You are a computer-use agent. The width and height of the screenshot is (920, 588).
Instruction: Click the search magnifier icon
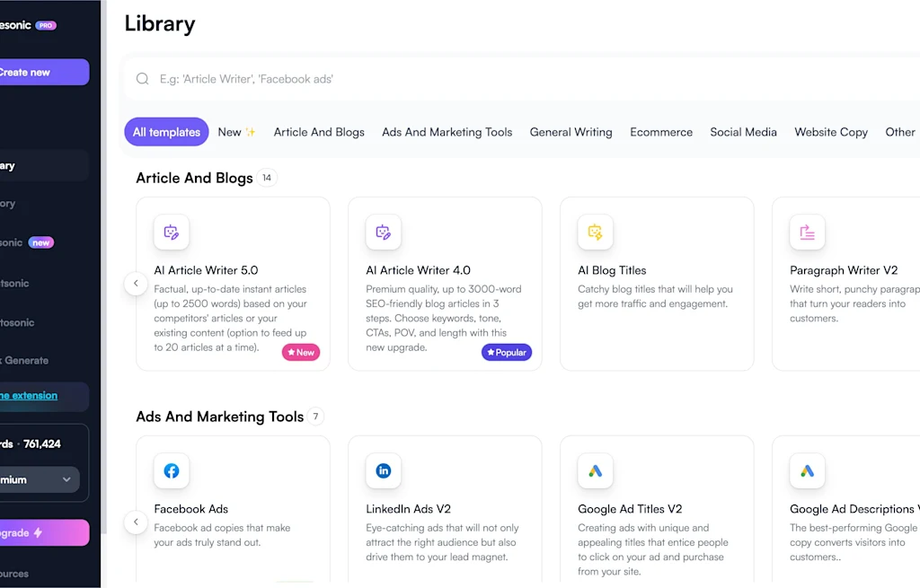click(x=143, y=79)
